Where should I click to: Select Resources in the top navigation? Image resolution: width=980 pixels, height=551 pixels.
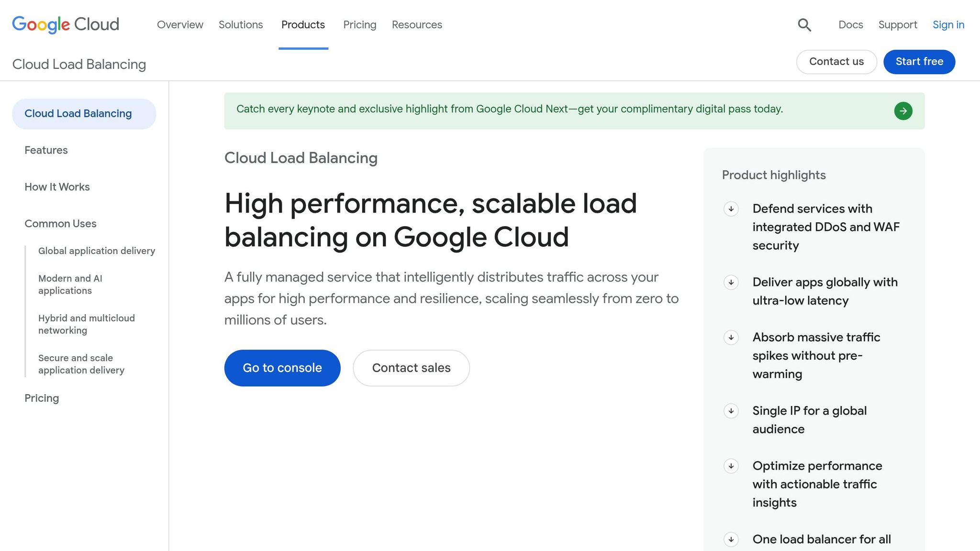coord(416,24)
